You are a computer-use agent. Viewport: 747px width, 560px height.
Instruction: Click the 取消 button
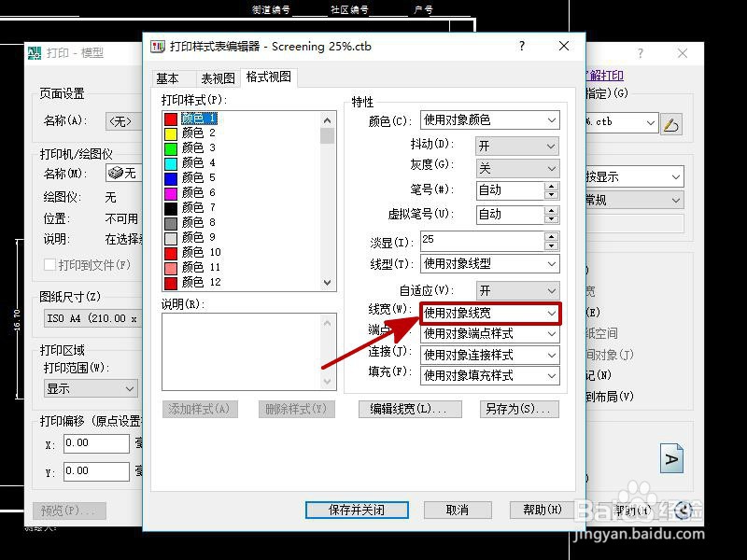tap(458, 510)
